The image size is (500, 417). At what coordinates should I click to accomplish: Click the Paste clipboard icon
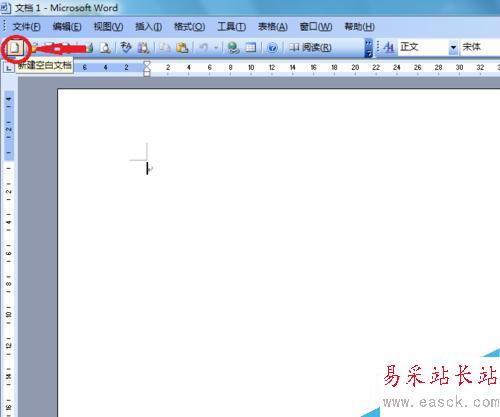click(182, 48)
